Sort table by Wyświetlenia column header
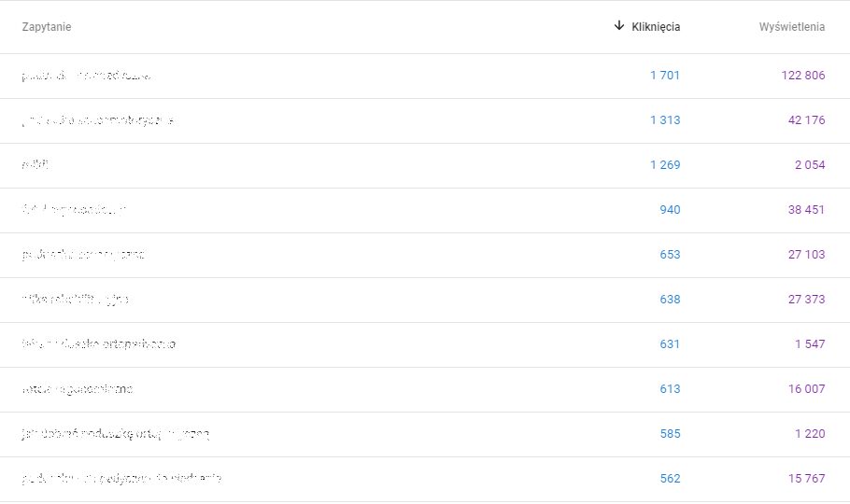The height and width of the screenshot is (504, 850). [791, 27]
